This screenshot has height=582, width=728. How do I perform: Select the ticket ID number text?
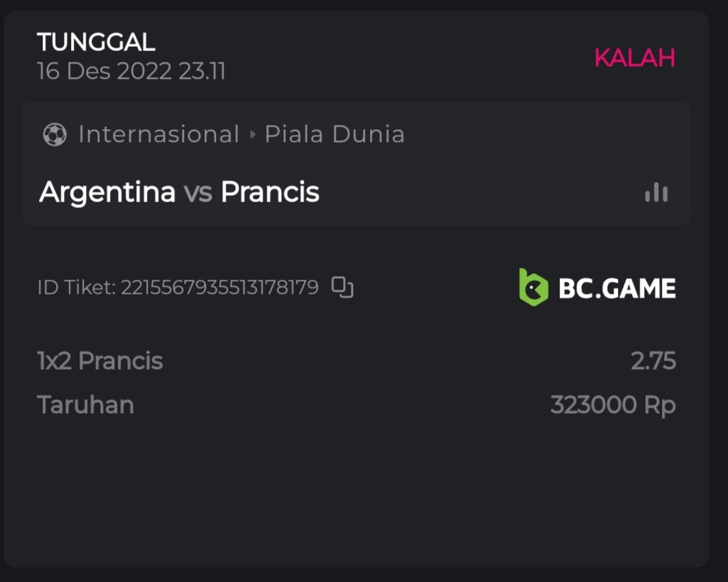click(219, 287)
